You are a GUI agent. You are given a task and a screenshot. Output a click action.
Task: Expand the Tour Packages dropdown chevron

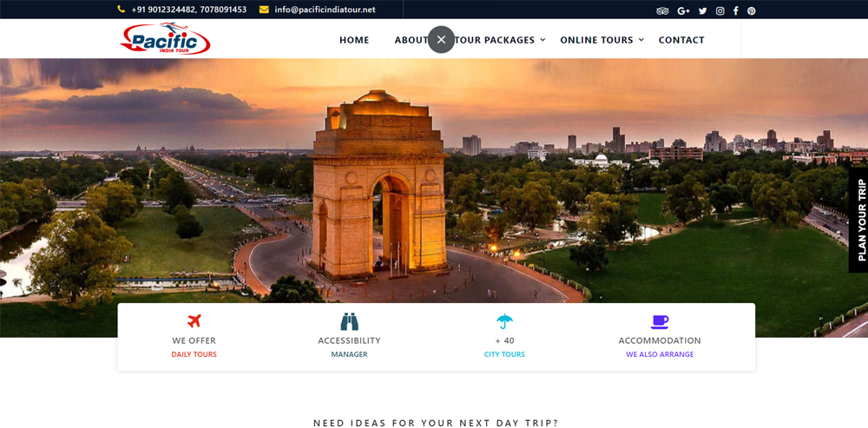(x=543, y=39)
